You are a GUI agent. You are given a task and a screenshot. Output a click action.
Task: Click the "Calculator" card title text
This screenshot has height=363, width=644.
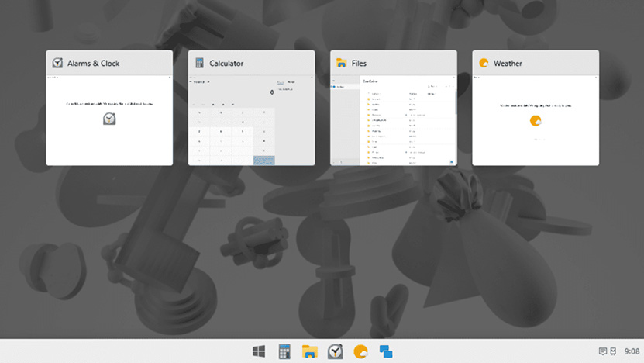pos(226,64)
